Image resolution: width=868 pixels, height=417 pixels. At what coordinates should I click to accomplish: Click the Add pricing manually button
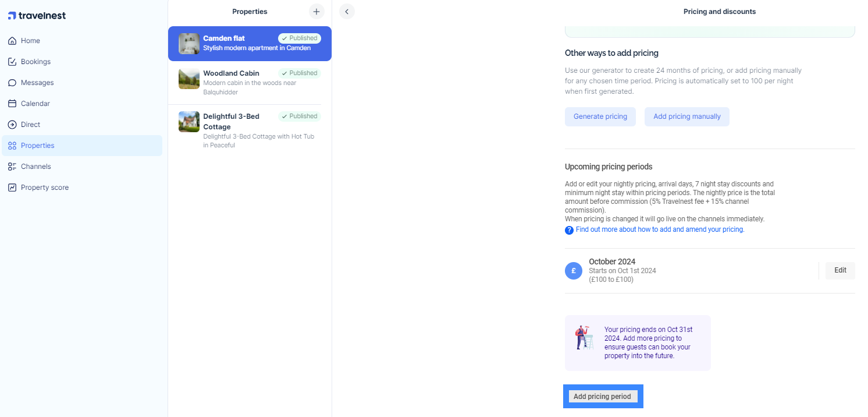click(x=686, y=116)
